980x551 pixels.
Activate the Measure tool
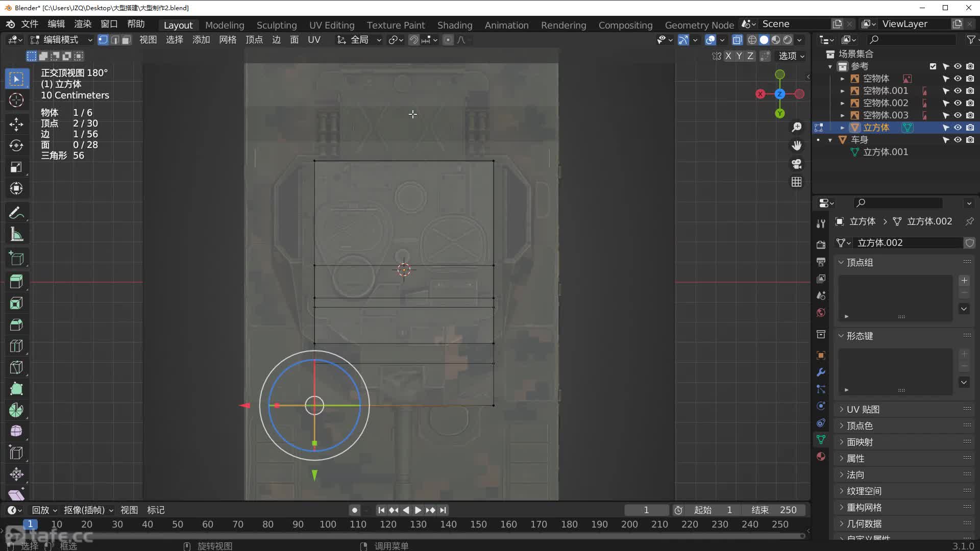16,235
